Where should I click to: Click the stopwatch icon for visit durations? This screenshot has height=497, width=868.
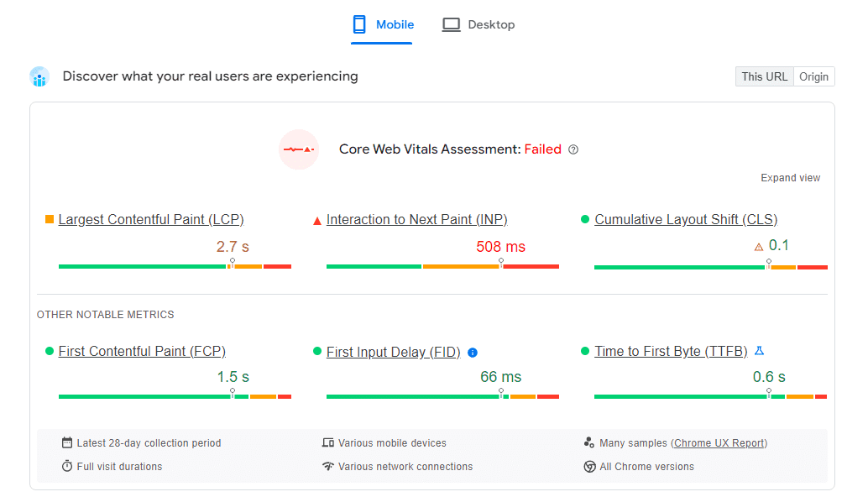click(x=67, y=466)
